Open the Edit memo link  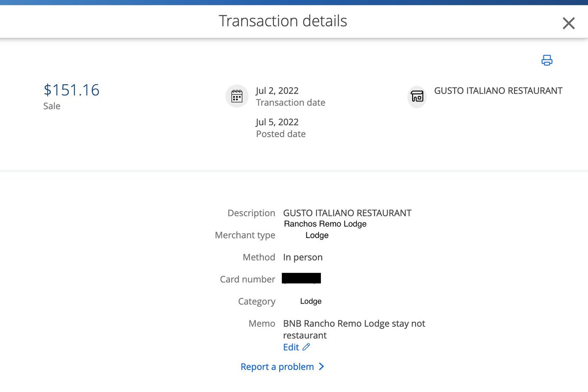tap(291, 347)
